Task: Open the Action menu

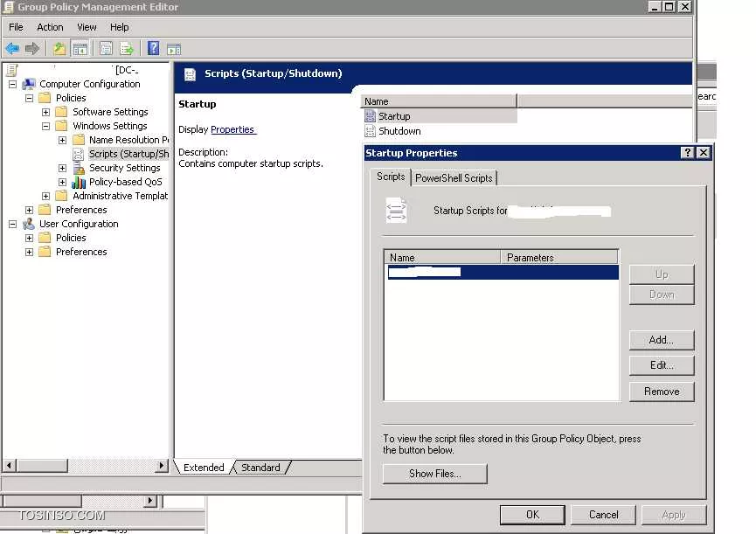Action: coord(50,27)
